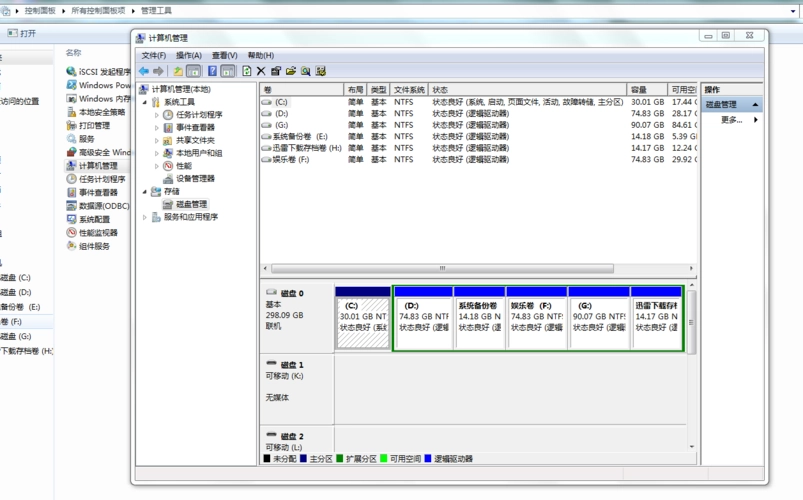Click the Properties icon in the toolbar
803x500 pixels.
pos(276,72)
